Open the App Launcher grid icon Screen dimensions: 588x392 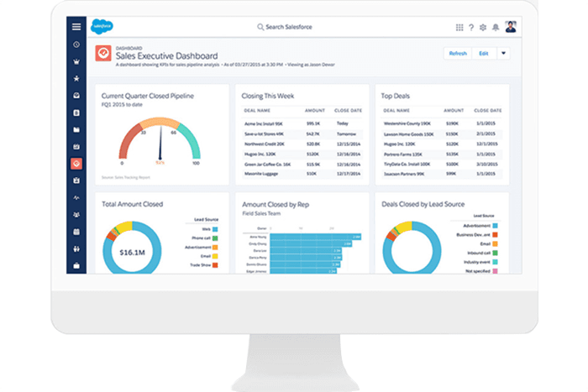click(x=459, y=27)
